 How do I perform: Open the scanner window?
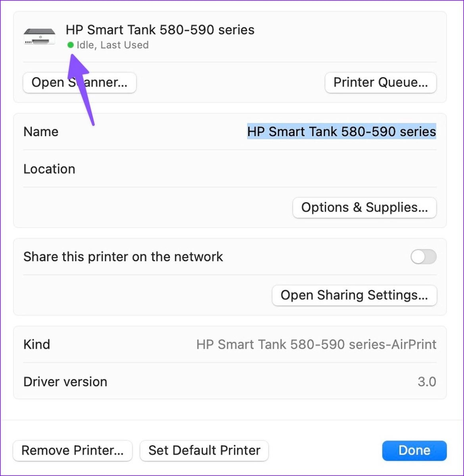coord(79,83)
